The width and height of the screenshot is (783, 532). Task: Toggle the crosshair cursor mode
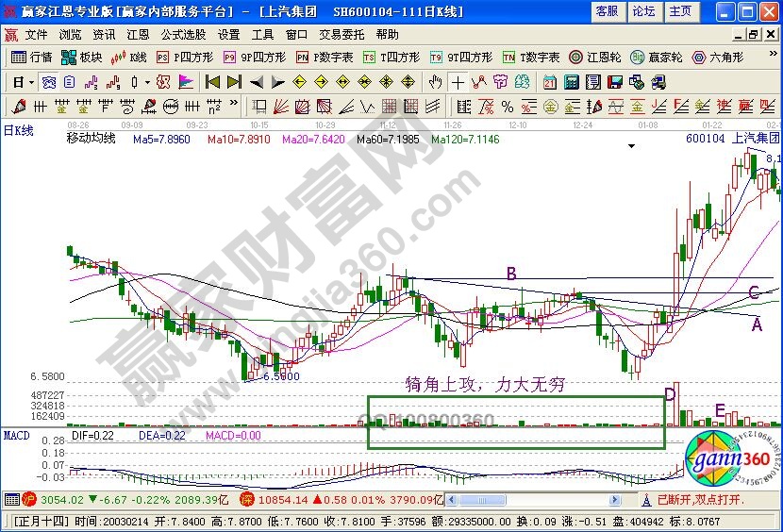click(458, 82)
